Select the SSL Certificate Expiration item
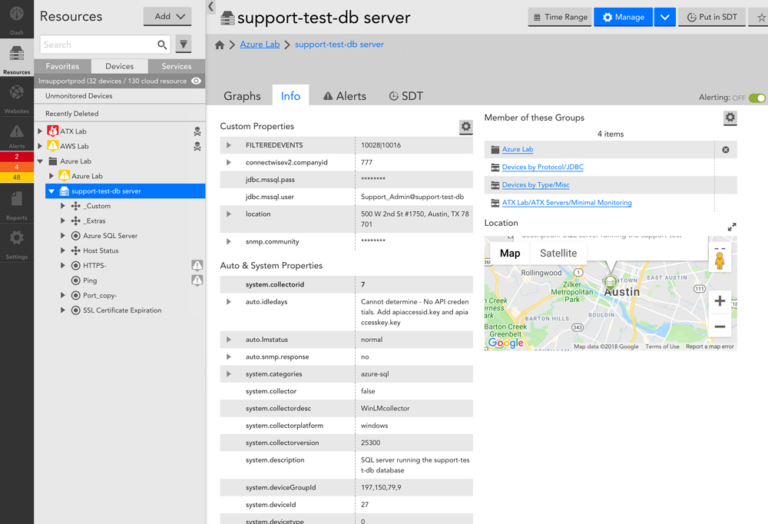The image size is (768, 524). pyautogui.click(x=122, y=310)
